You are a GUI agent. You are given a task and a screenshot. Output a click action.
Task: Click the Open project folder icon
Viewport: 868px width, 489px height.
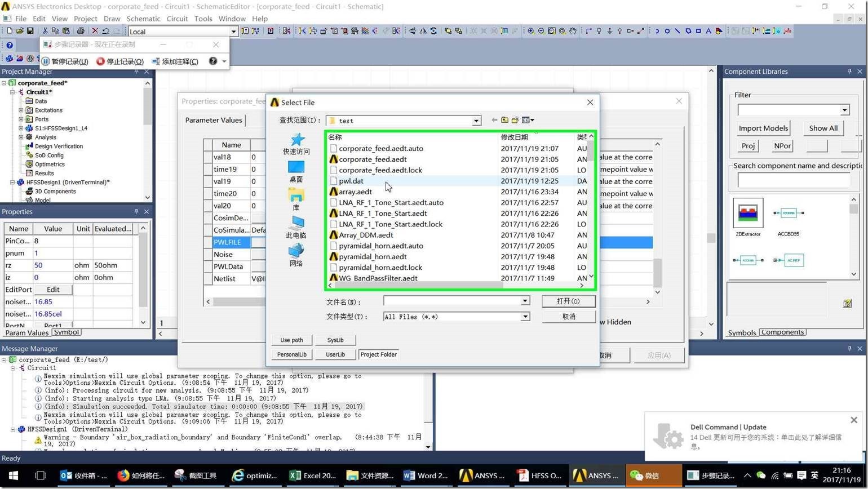click(x=19, y=31)
